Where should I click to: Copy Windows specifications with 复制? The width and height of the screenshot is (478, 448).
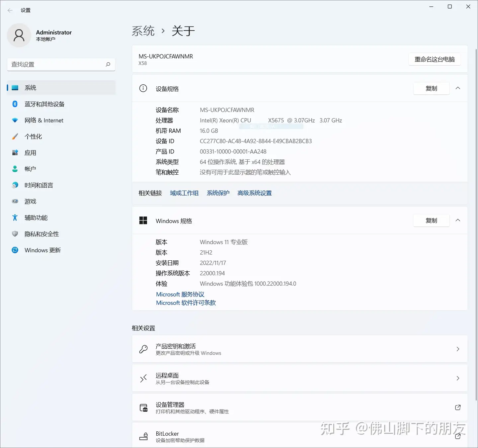click(431, 221)
